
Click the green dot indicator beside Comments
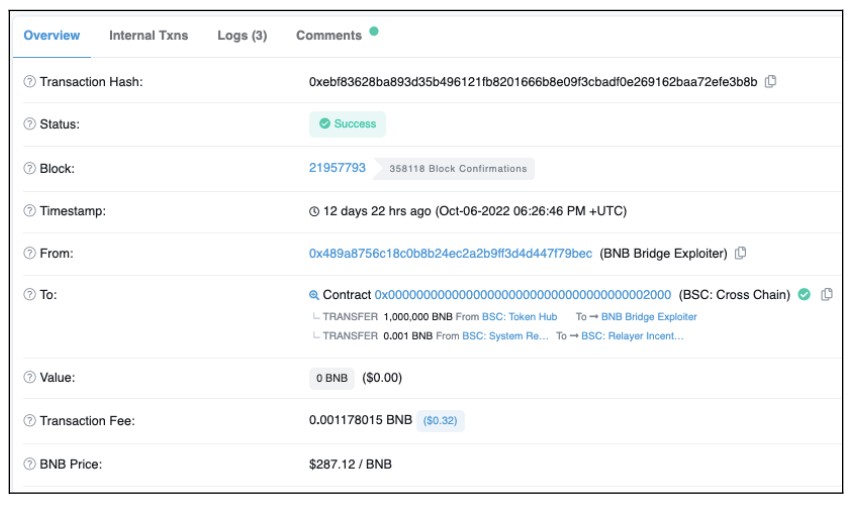pos(374,31)
